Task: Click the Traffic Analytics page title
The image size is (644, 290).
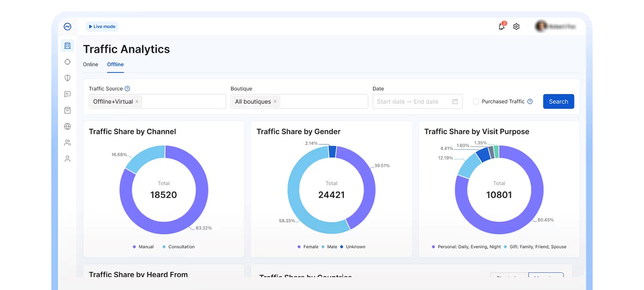Action: [127, 49]
